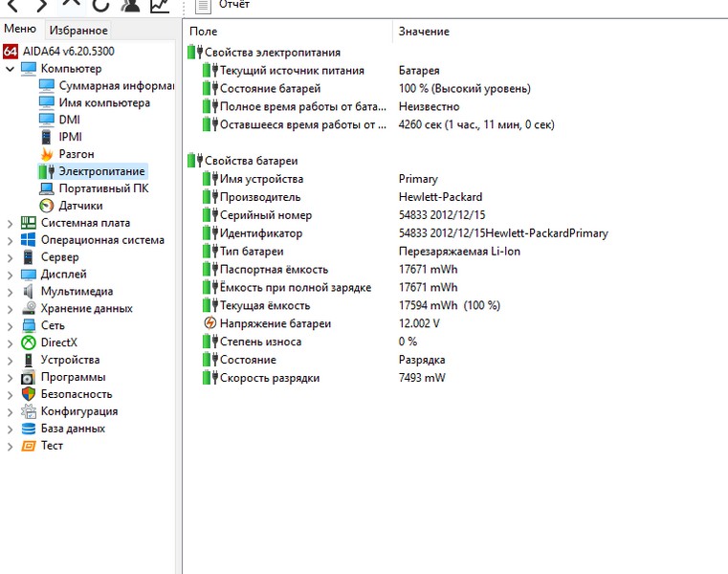
Task: Select Датчики in the tree
Action: pos(80,206)
